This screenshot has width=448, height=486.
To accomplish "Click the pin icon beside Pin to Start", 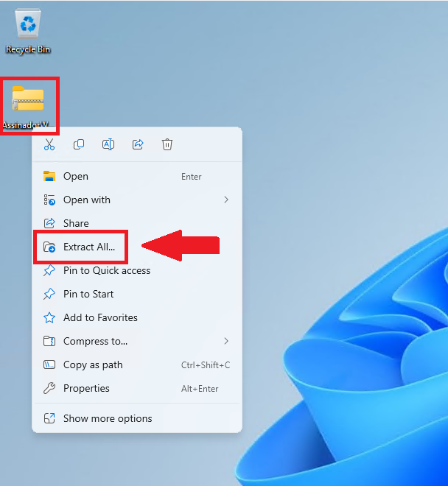I will tap(49, 294).
